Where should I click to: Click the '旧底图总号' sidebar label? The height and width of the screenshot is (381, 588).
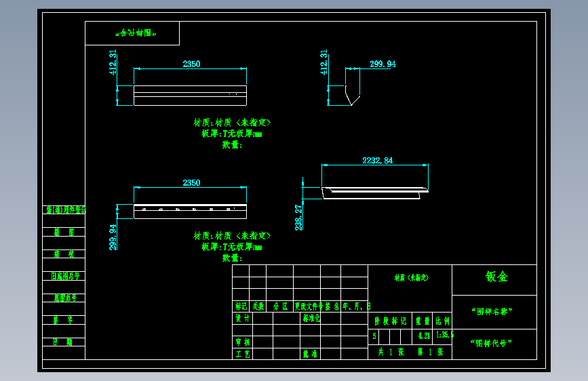[66, 276]
